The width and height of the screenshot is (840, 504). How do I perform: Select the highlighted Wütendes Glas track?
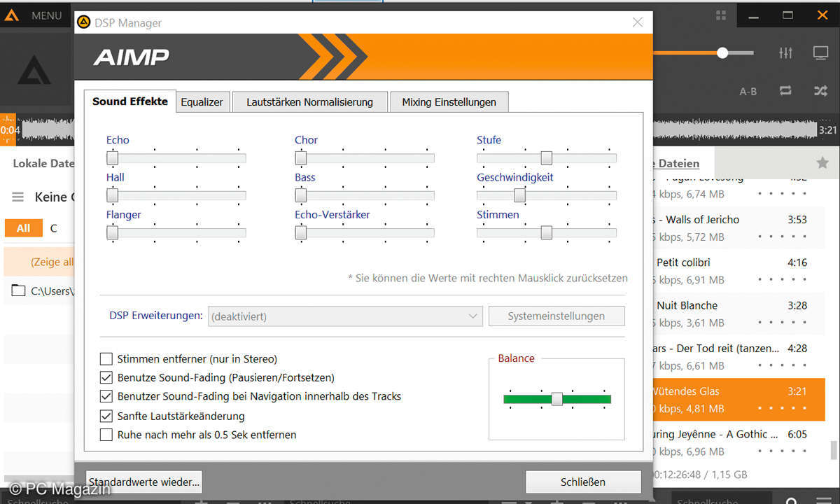(x=739, y=400)
